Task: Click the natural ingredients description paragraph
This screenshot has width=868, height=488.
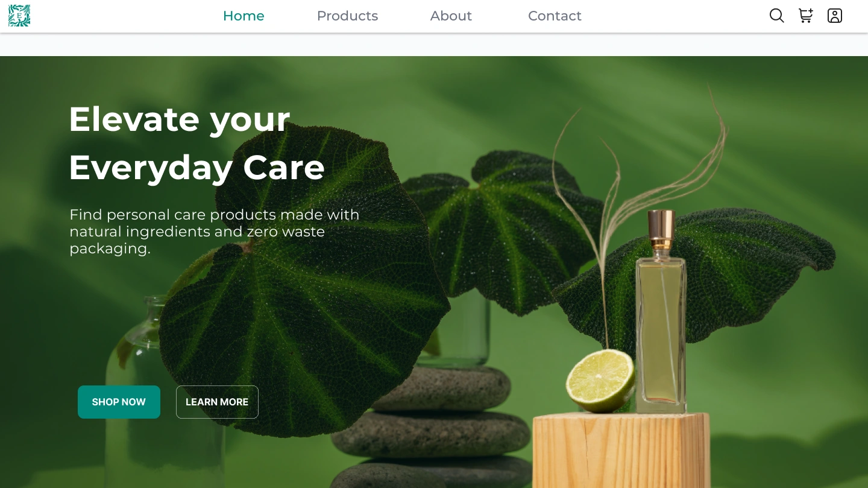Action: coord(214,232)
